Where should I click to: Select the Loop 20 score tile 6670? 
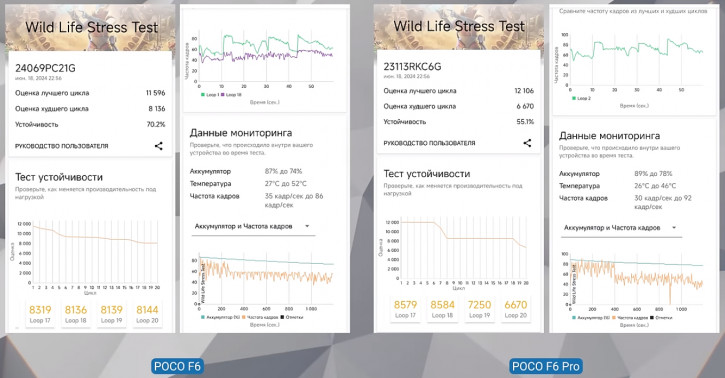pyautogui.click(x=516, y=309)
